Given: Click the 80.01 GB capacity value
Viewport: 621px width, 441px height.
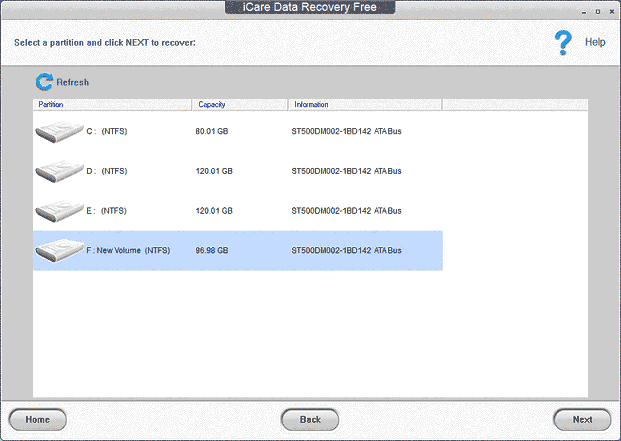Looking at the screenshot, I should (211, 131).
